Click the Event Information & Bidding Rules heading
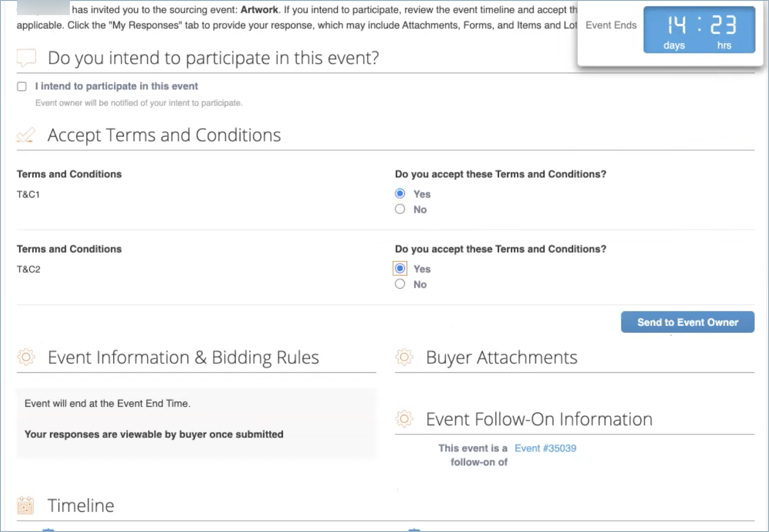The image size is (769, 532). click(184, 358)
